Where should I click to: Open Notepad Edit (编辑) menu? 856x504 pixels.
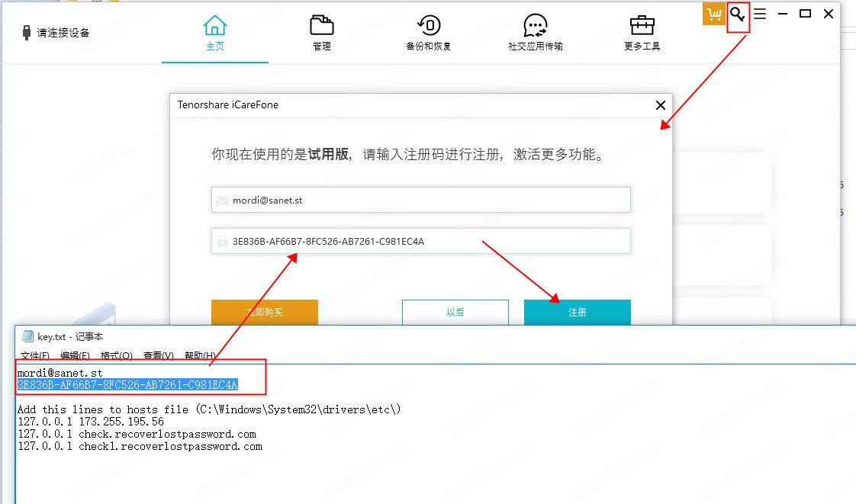point(75,355)
